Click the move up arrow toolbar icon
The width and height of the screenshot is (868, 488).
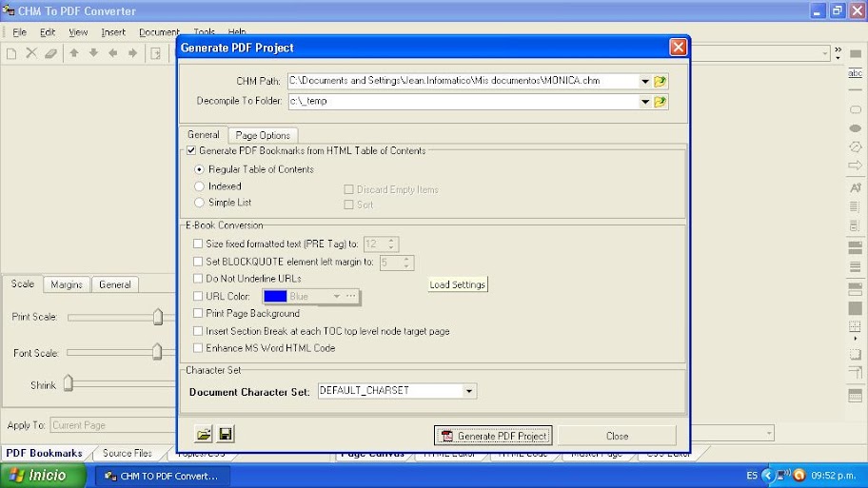(x=73, y=53)
